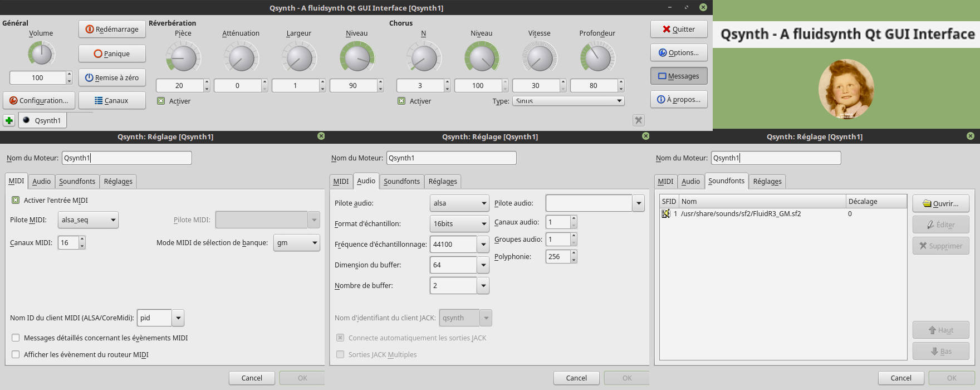Image resolution: width=980 pixels, height=390 pixels.
Task: Check Afficher les évènement du routeur MIDI
Action: pos(16,354)
